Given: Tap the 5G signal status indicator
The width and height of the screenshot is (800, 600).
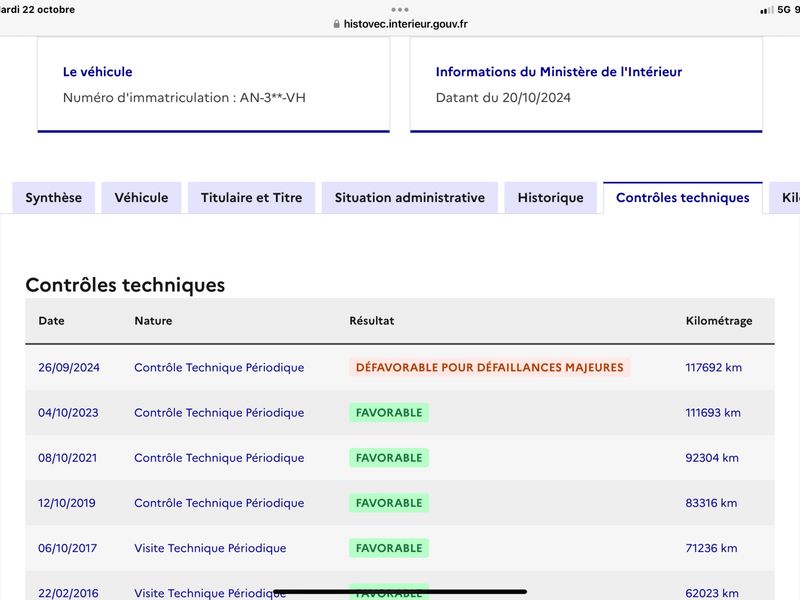Looking at the screenshot, I should point(783,10).
